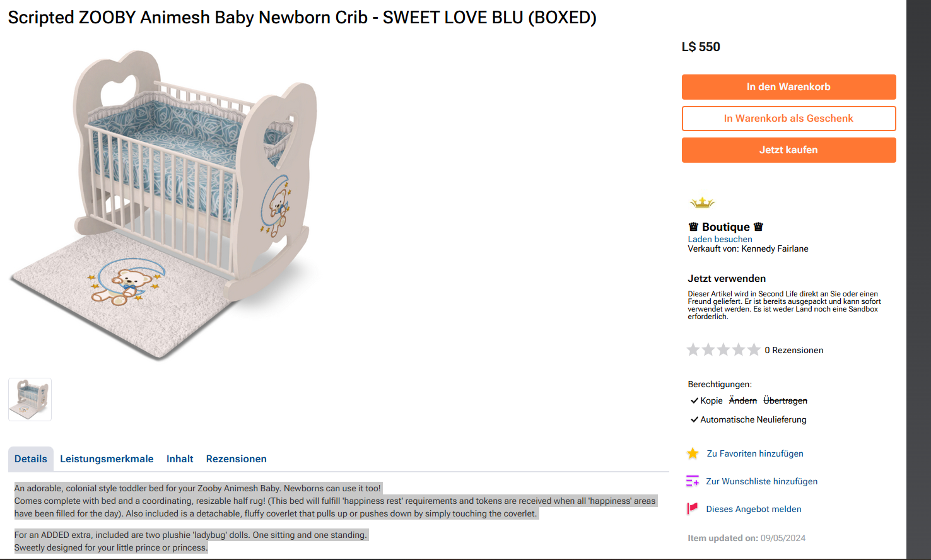Click the gold crown store logo
Viewport: 931px width, 560px height.
click(x=701, y=203)
